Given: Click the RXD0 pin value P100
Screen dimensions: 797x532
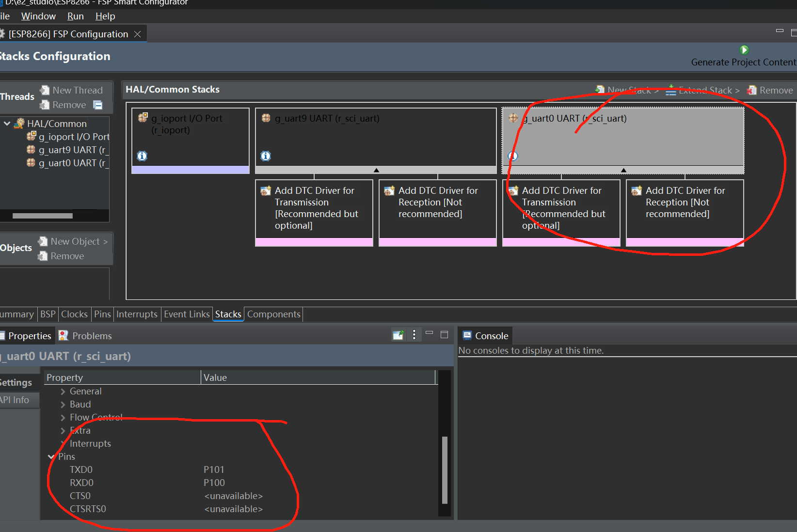Looking at the screenshot, I should pyautogui.click(x=214, y=483).
